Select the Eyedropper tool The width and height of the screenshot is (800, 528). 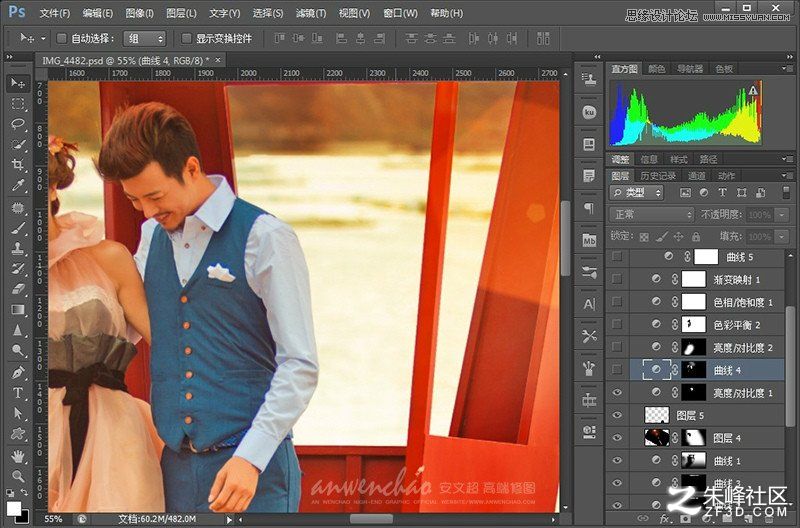18,185
